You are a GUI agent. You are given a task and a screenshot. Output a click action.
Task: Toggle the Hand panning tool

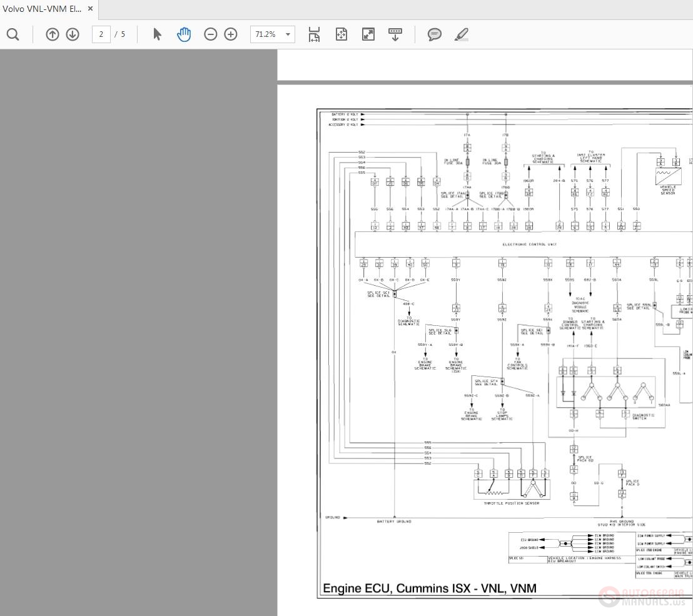(x=184, y=34)
